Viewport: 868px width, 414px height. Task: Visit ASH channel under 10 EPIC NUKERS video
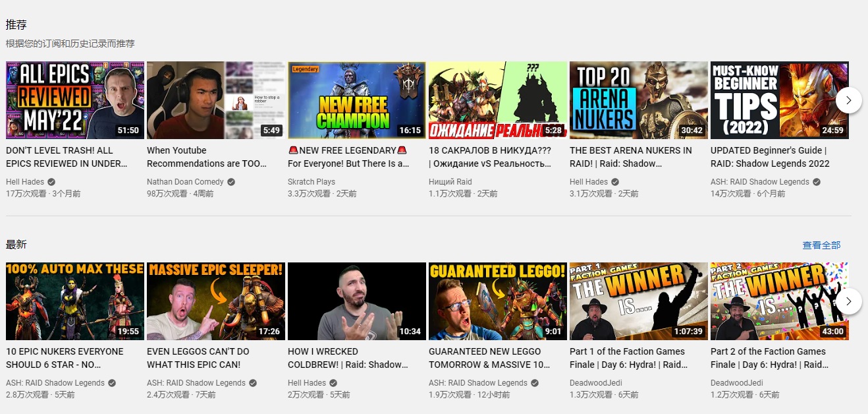(55, 383)
